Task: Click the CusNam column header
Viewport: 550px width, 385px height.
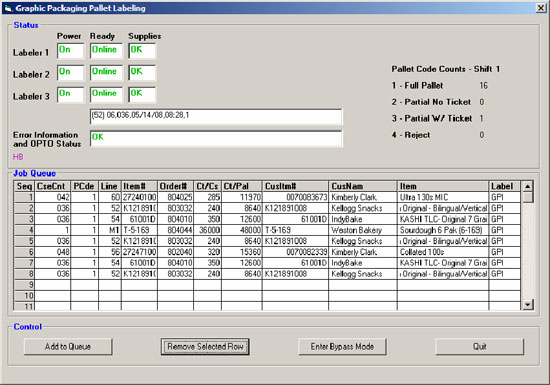Action: pos(363,186)
